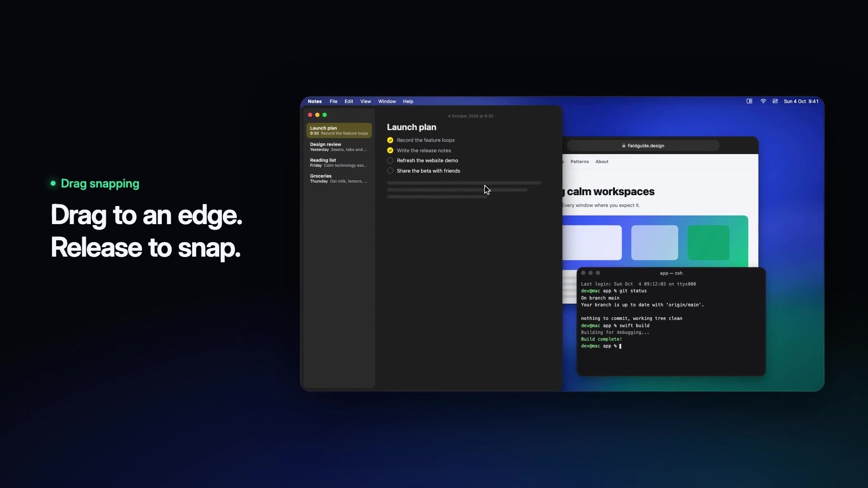
Task: Click the green card thumbnail in browser
Action: tap(708, 243)
